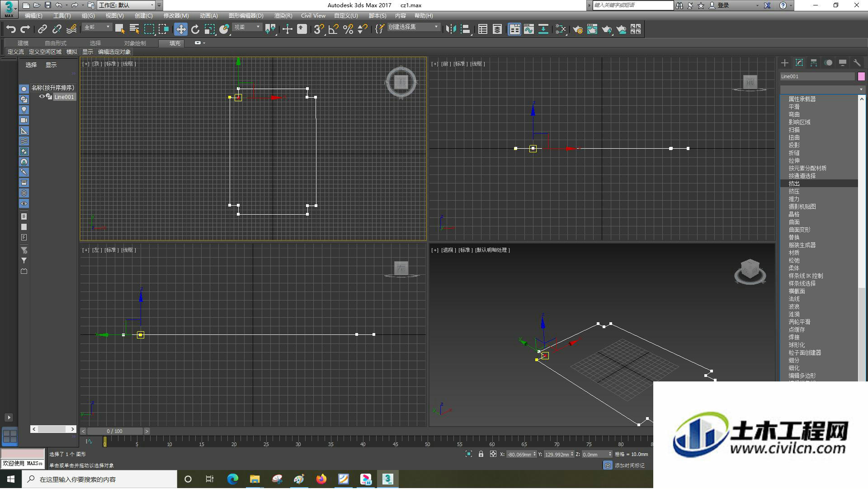This screenshot has width=868, height=489.
Task: Click the Redo arrow in main toolbar
Action: (x=25, y=29)
